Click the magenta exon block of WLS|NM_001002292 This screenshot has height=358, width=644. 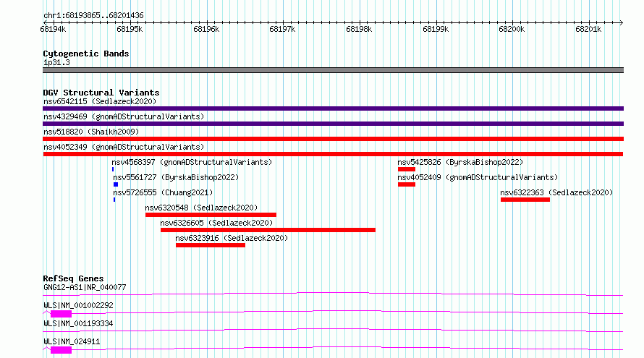click(62, 314)
